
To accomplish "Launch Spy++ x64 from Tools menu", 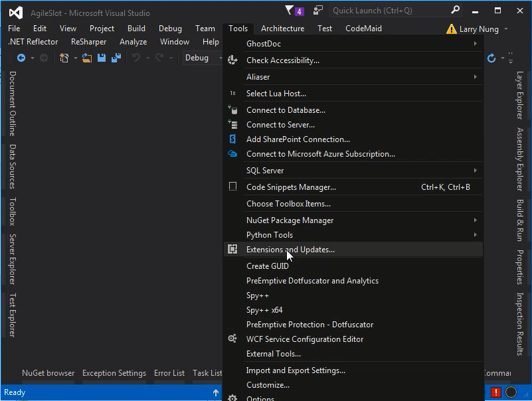I will [x=353, y=310].
